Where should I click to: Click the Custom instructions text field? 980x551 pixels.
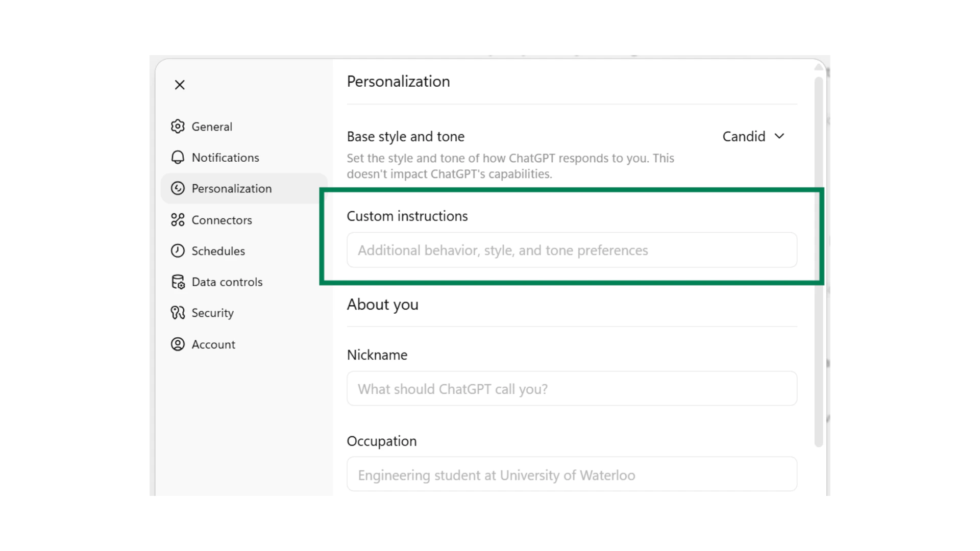pos(571,250)
